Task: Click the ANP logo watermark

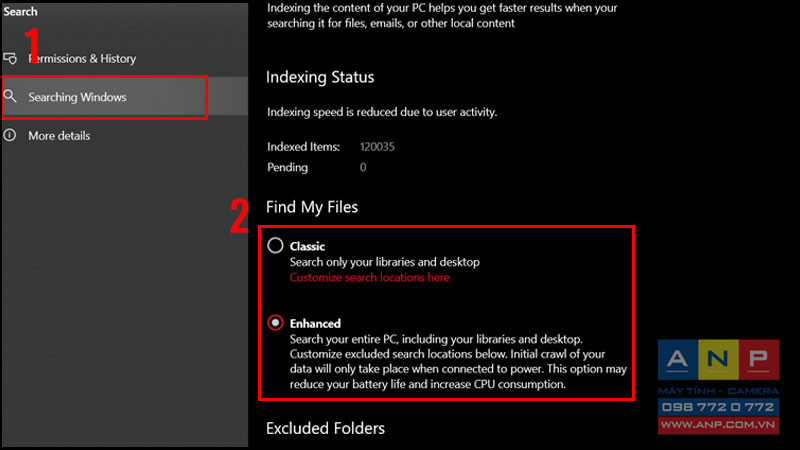Action: [x=718, y=360]
